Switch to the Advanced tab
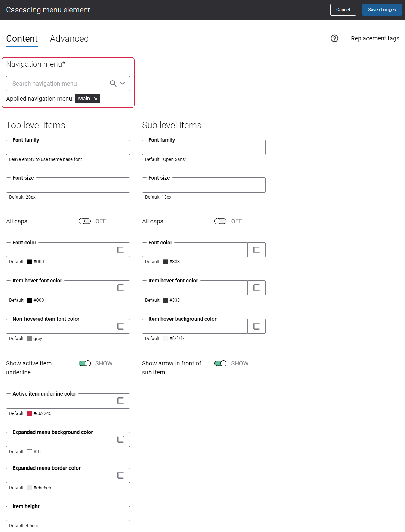The height and width of the screenshot is (532, 405). [69, 39]
